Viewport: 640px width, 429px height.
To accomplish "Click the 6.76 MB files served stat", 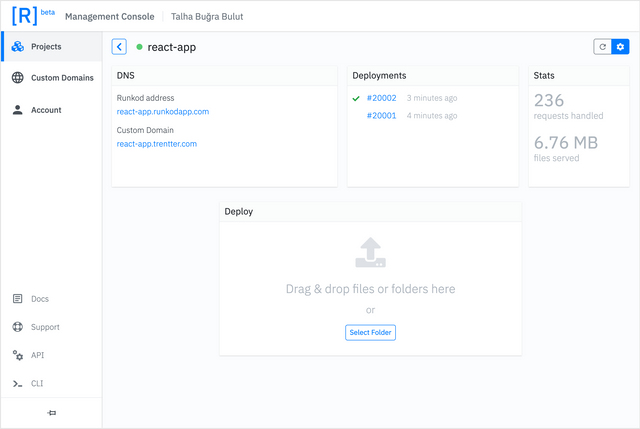I will pyautogui.click(x=566, y=149).
